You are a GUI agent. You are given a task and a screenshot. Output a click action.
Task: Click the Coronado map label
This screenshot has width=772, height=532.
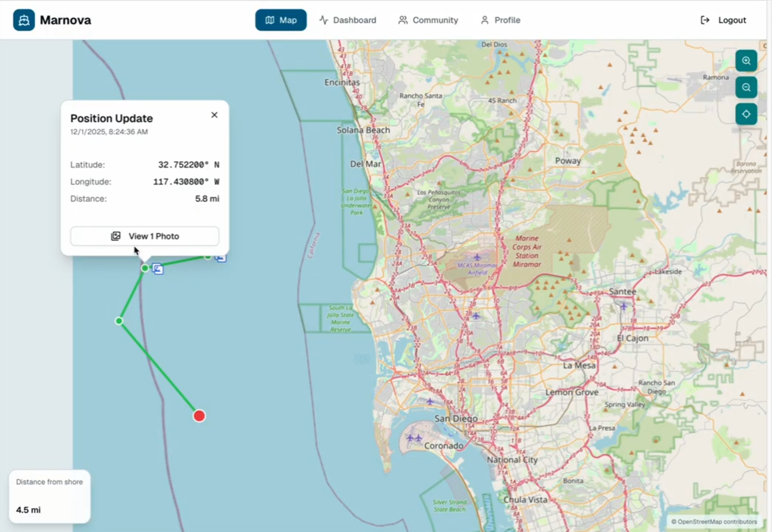click(x=444, y=446)
